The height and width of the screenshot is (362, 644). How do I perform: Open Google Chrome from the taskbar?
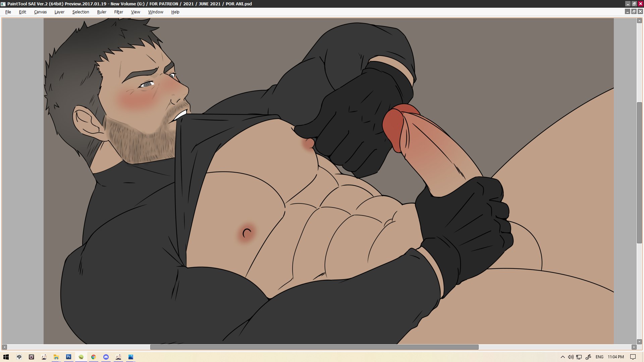(x=94, y=357)
